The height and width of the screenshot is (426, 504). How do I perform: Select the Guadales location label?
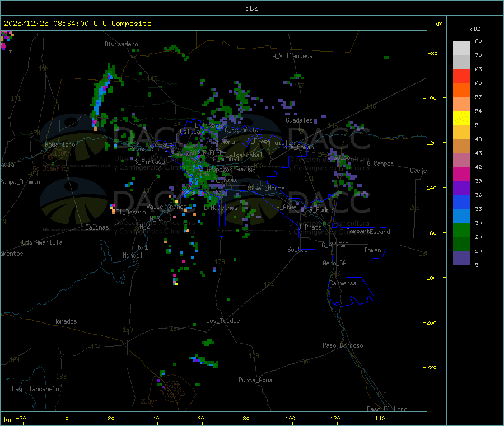coord(299,120)
